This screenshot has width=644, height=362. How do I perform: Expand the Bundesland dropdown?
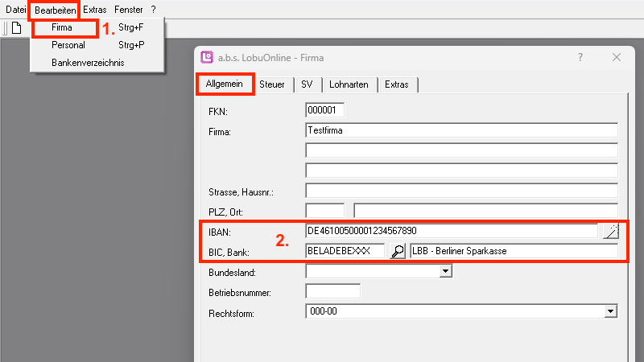pos(444,273)
